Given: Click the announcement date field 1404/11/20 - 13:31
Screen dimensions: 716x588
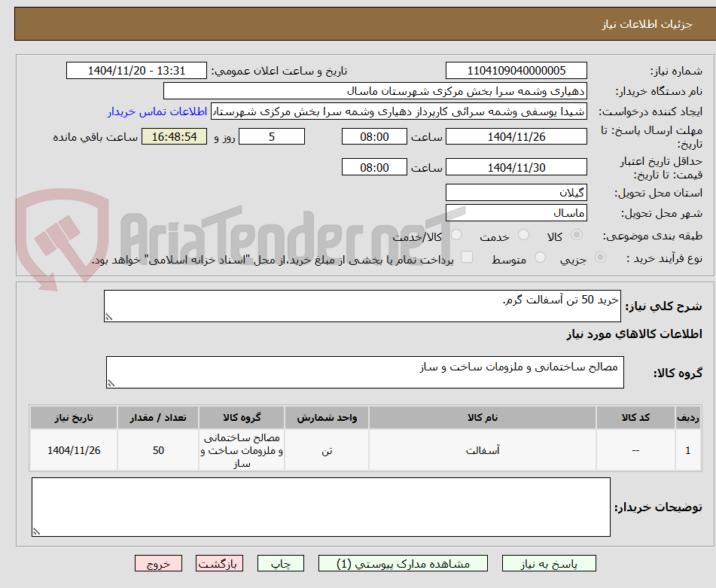Looking at the screenshot, I should click(x=136, y=71).
